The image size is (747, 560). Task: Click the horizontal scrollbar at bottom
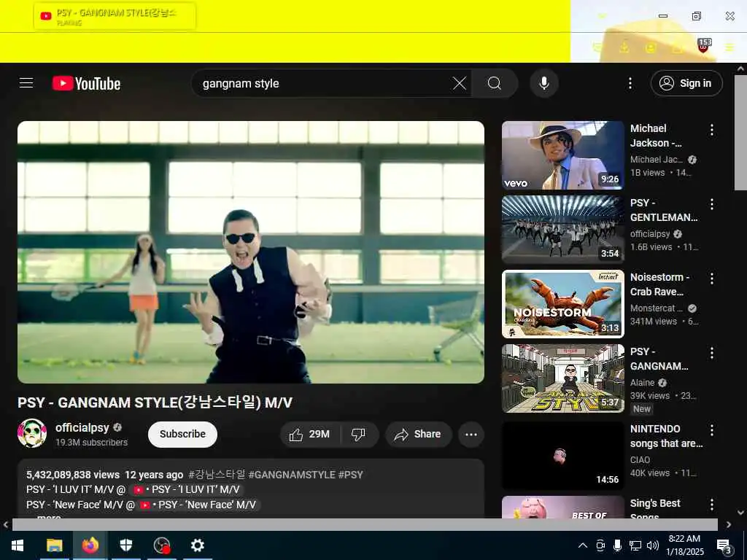[x=365, y=525]
